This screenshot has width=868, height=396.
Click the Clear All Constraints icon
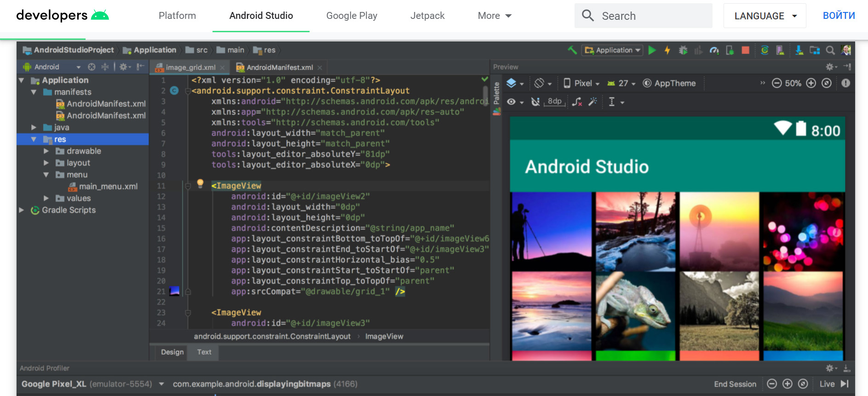click(x=577, y=101)
